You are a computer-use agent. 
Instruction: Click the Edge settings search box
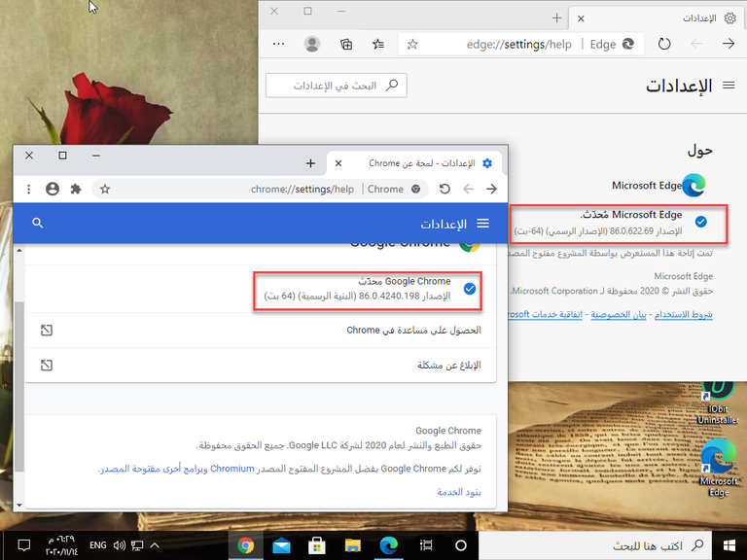337,86
